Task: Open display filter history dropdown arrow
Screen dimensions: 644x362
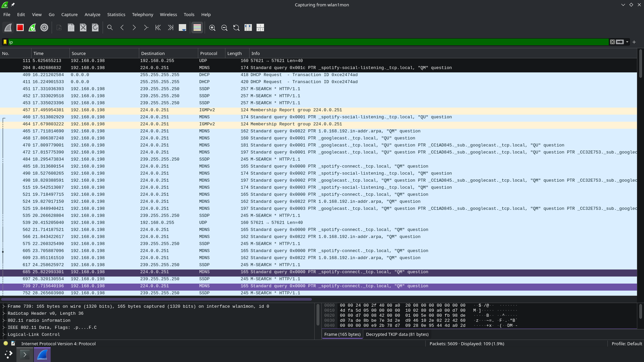Action: coord(627,42)
